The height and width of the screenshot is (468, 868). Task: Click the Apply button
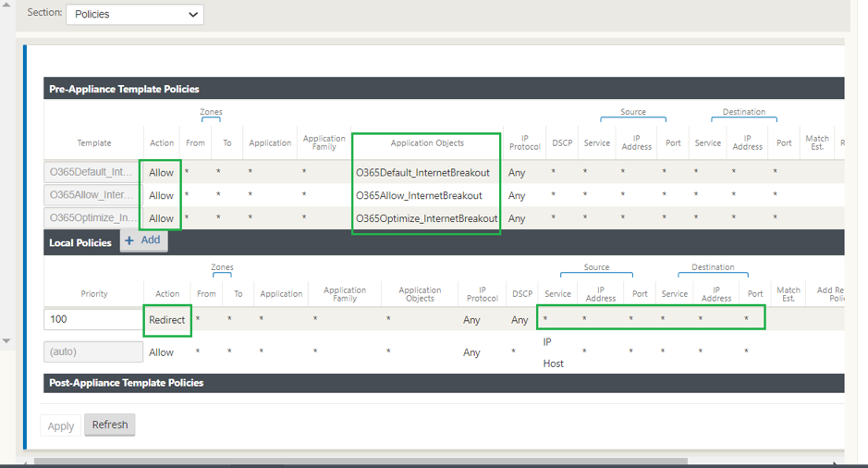click(60, 425)
